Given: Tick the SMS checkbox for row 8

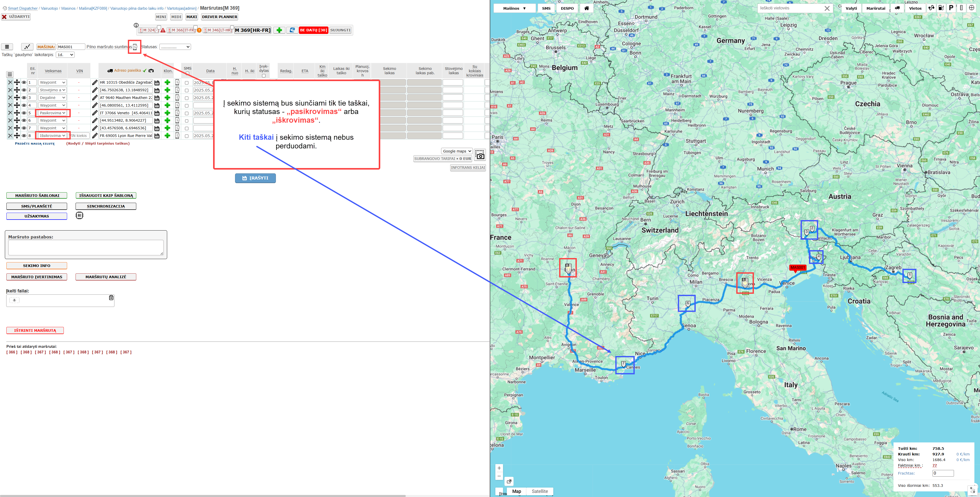Looking at the screenshot, I should click(x=186, y=136).
